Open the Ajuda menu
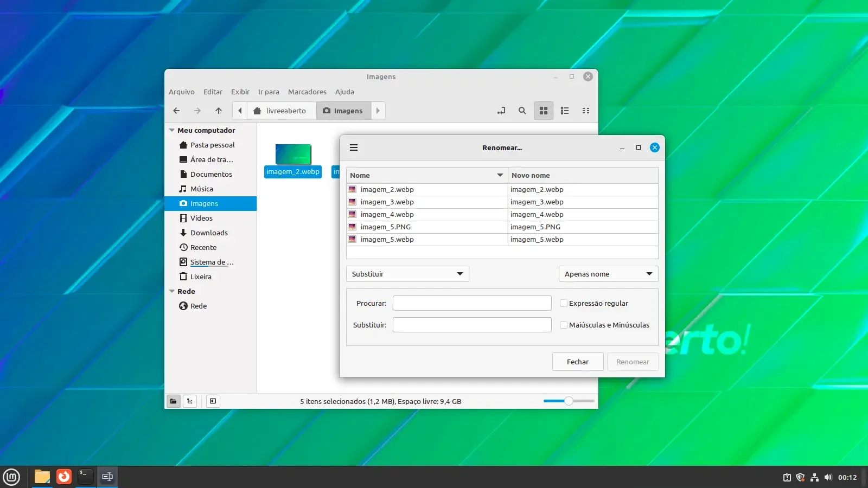The height and width of the screenshot is (488, 868). pos(344,92)
